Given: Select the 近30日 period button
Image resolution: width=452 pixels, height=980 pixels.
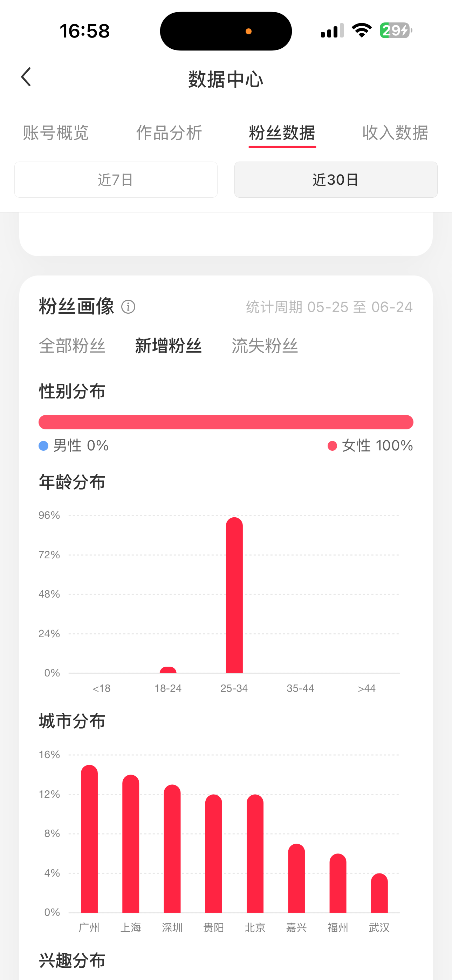Looking at the screenshot, I should click(336, 179).
